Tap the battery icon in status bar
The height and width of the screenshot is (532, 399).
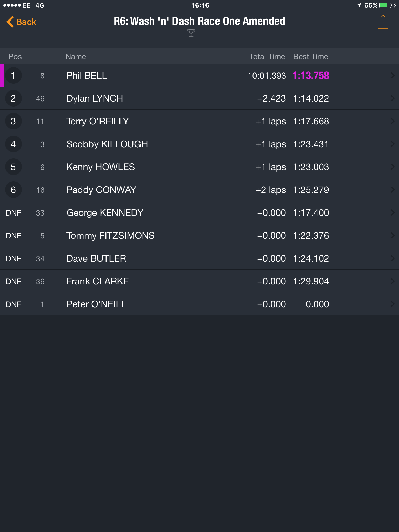pyautogui.click(x=385, y=5)
